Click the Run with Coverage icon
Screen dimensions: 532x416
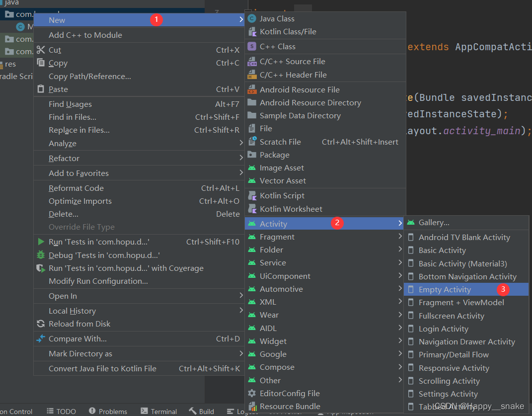tap(41, 268)
